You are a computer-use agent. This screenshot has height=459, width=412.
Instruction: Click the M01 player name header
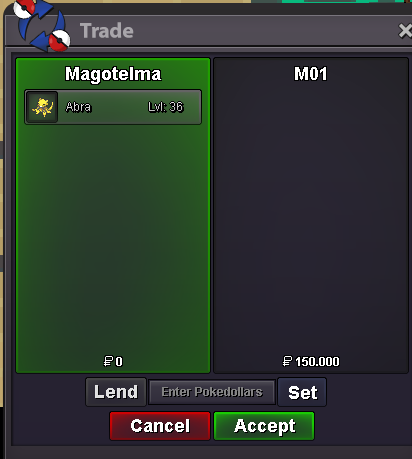(x=311, y=74)
